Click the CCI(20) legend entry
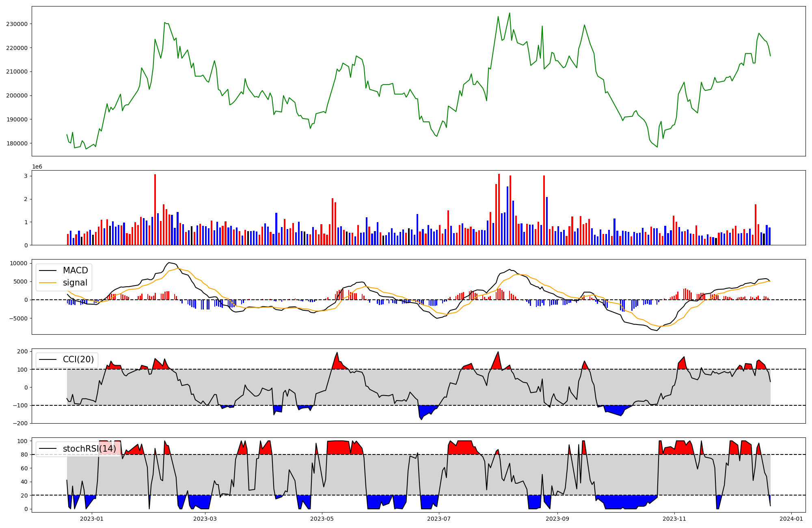This screenshot has width=812, height=528. click(x=78, y=359)
